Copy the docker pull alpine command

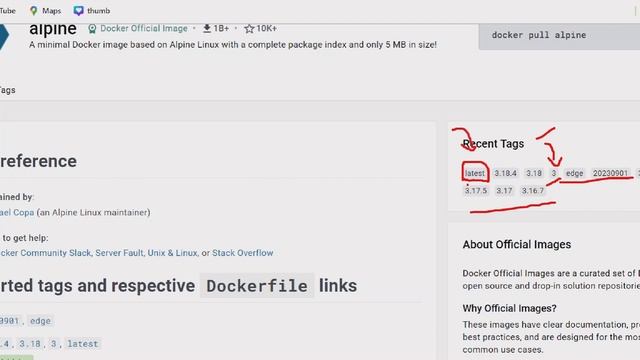click(539, 35)
